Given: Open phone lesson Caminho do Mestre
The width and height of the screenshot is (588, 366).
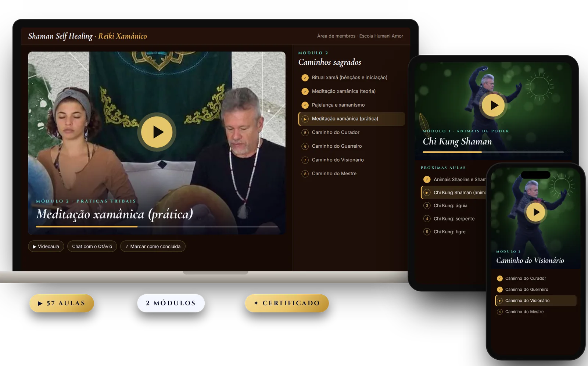Looking at the screenshot, I should coord(536,312).
